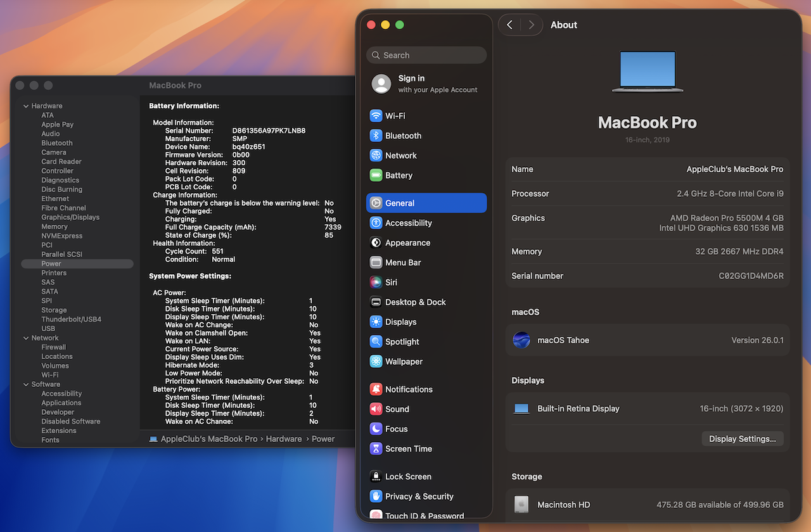Image resolution: width=811 pixels, height=532 pixels.
Task: Collapse the Software tree section
Action: 26,384
